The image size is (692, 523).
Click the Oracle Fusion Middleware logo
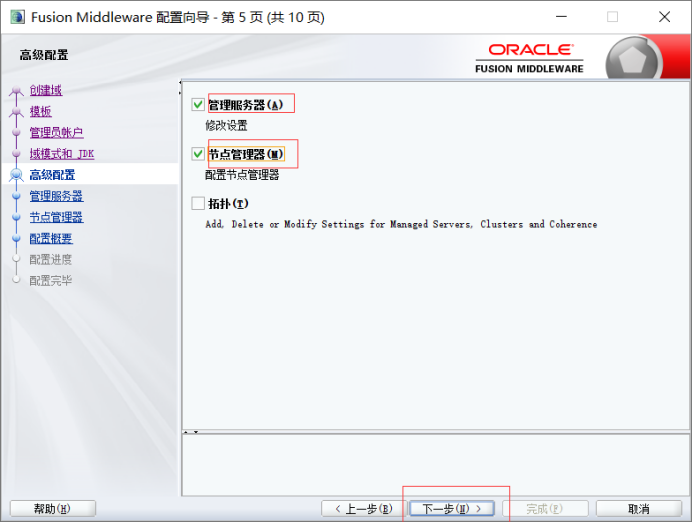point(530,57)
